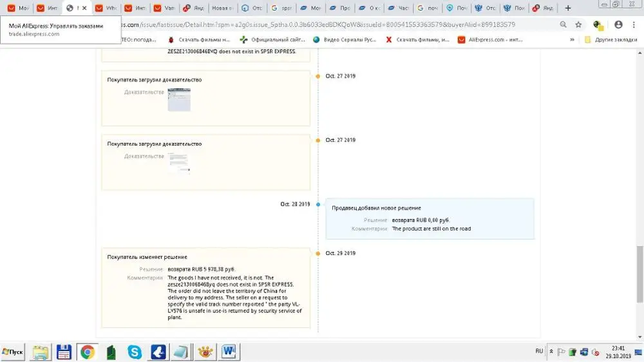
Task: Select text 'The product are still on the road'
Action: click(431, 229)
